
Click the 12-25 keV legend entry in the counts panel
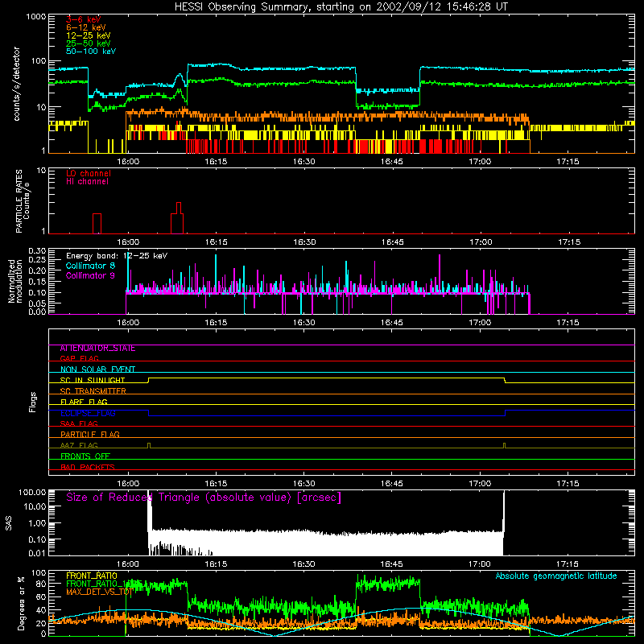pos(89,35)
